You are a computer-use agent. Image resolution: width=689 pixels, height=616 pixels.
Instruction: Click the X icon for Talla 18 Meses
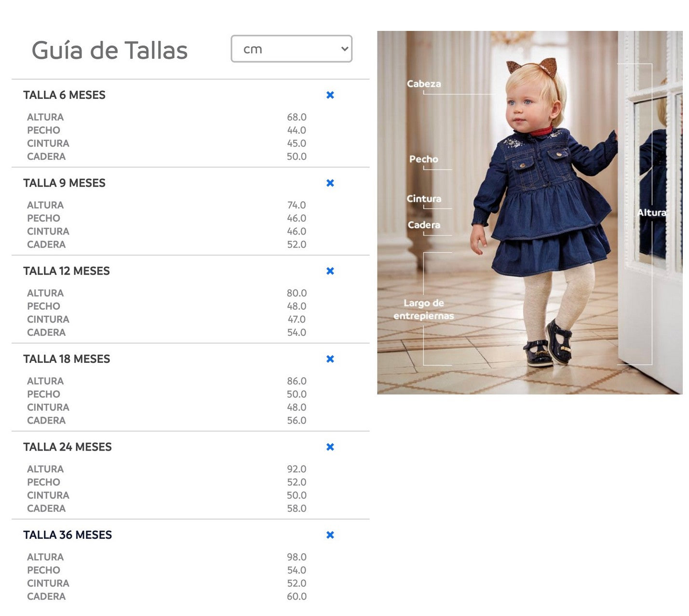[330, 359]
